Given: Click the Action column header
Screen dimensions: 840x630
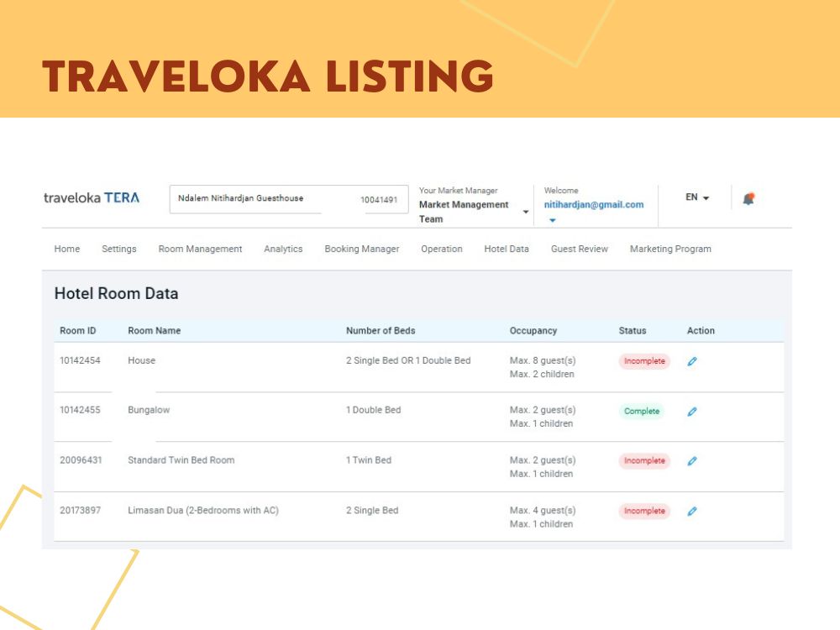Looking at the screenshot, I should pos(701,330).
